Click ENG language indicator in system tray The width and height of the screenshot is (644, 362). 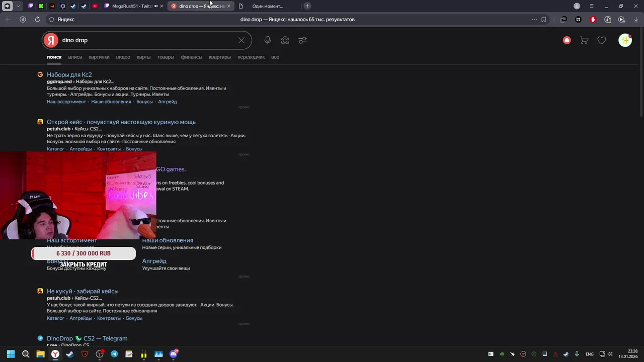click(x=589, y=354)
